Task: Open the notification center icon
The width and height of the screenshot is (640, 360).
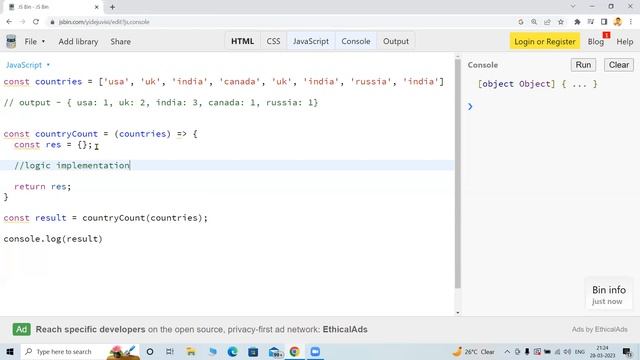Action: 627,351
